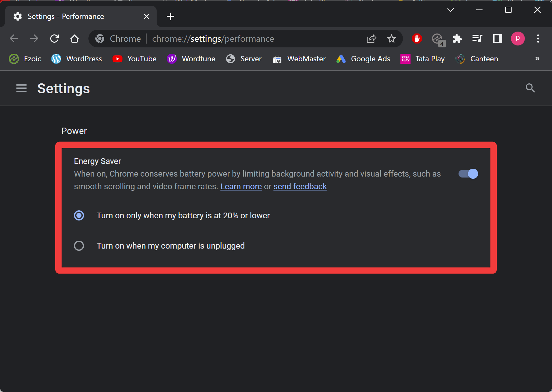The height and width of the screenshot is (392, 552).
Task: Go to the Home page icon
Action: 75,39
